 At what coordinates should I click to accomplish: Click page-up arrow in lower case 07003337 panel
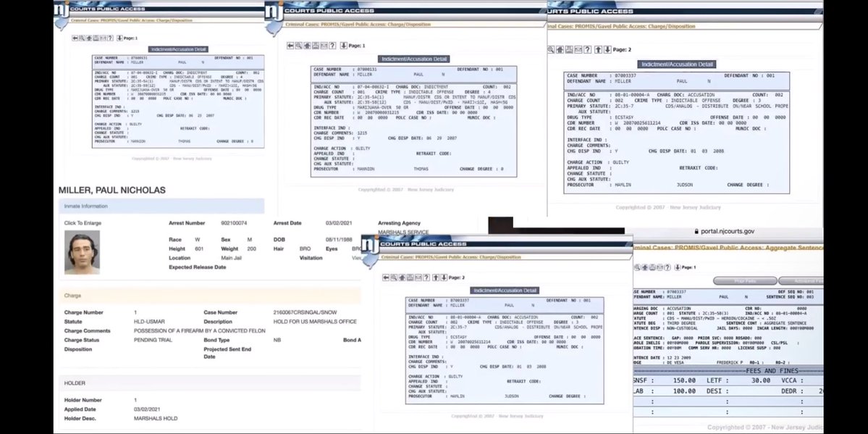click(437, 277)
